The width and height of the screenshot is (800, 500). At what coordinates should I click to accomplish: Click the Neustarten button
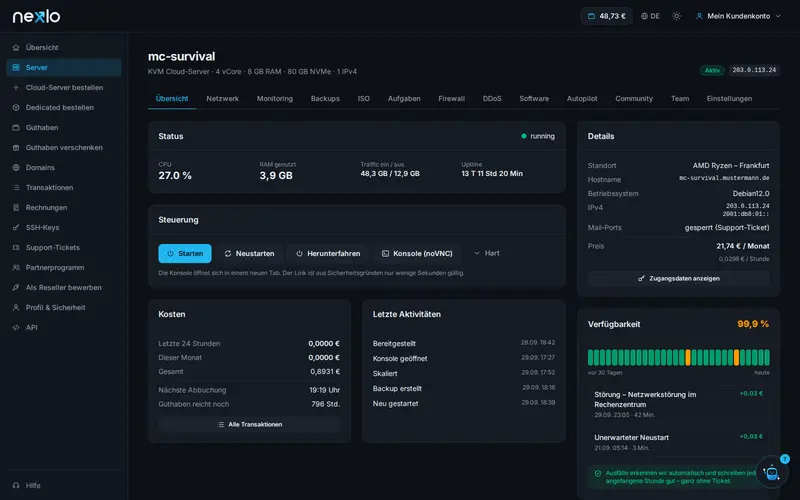pyautogui.click(x=249, y=253)
